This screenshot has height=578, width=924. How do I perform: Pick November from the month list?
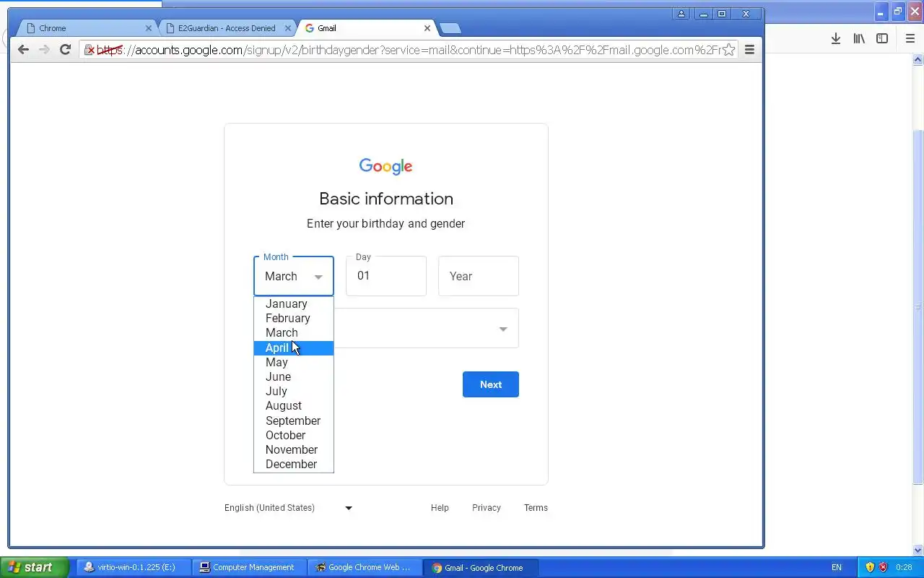click(294, 450)
